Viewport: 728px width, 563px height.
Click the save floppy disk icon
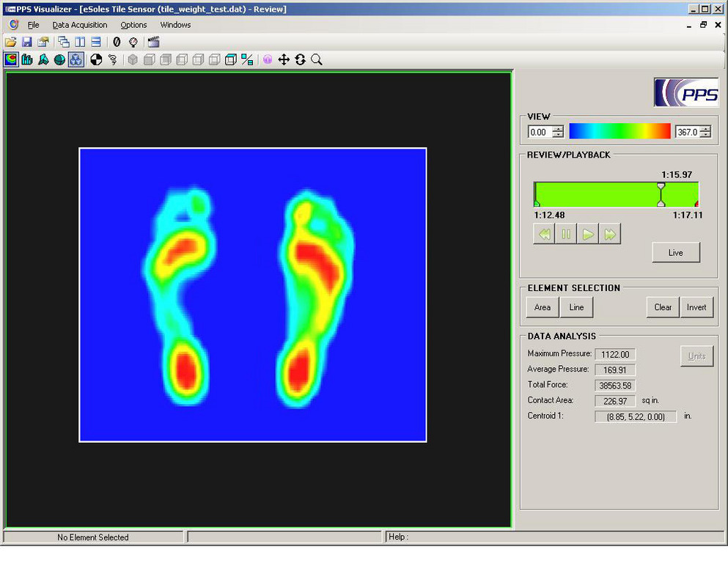click(26, 43)
